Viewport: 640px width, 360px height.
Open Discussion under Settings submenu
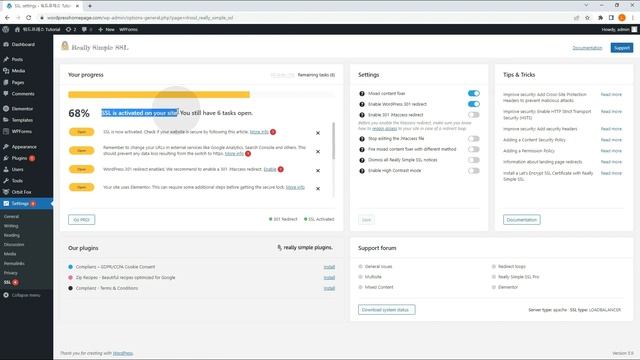click(14, 244)
